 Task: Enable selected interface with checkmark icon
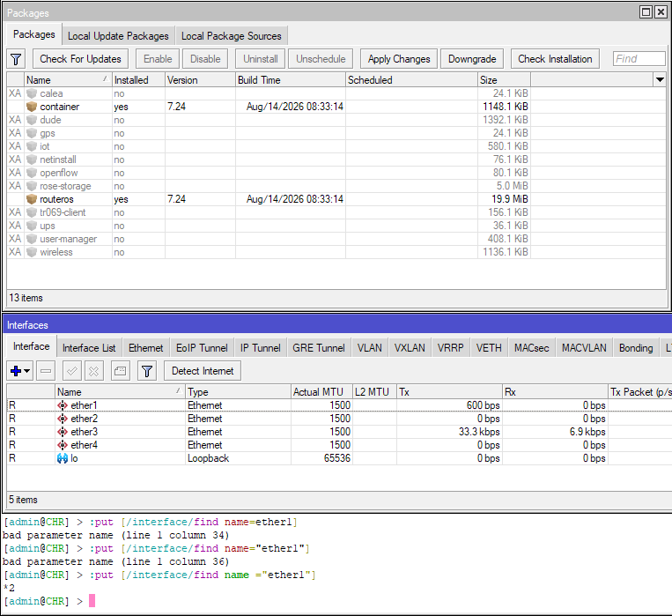pyautogui.click(x=72, y=371)
